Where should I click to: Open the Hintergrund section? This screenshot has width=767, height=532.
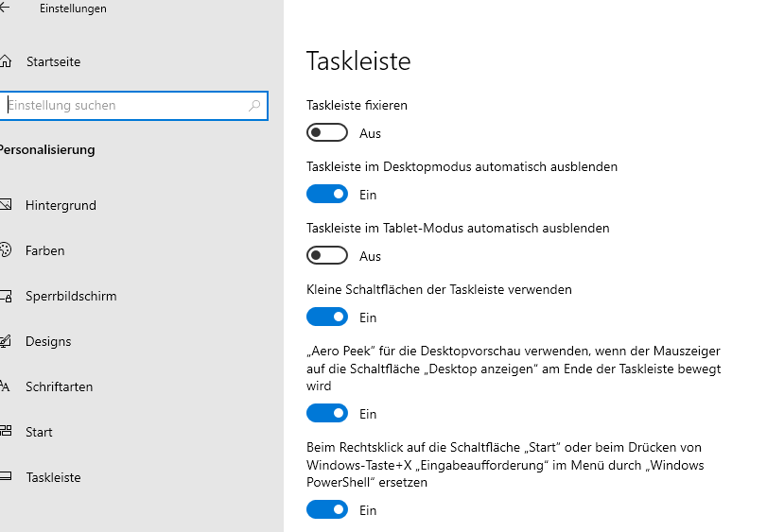coord(61,205)
